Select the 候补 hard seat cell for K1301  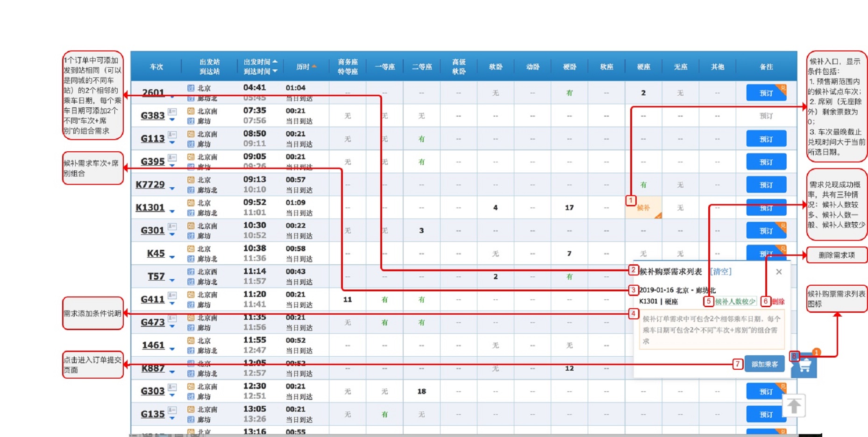(643, 208)
